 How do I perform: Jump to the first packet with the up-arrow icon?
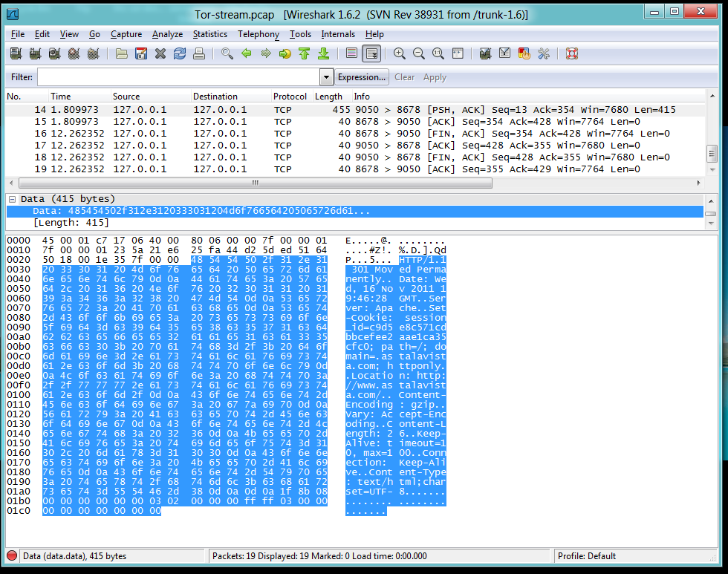coord(304,53)
